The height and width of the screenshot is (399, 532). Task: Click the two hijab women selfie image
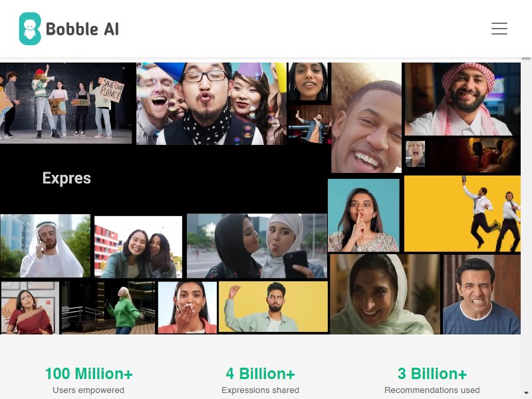[x=257, y=246]
